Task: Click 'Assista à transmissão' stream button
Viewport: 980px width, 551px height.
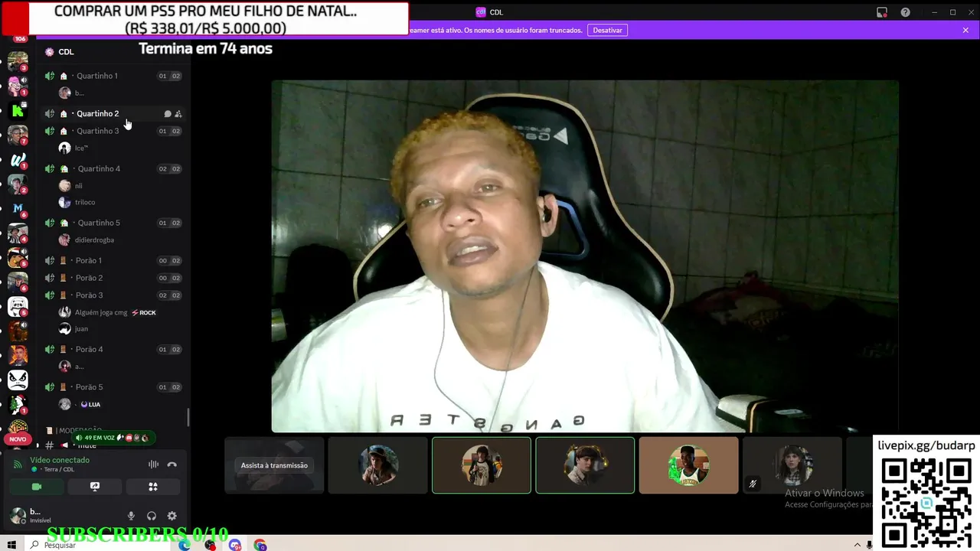Action: pos(274,465)
